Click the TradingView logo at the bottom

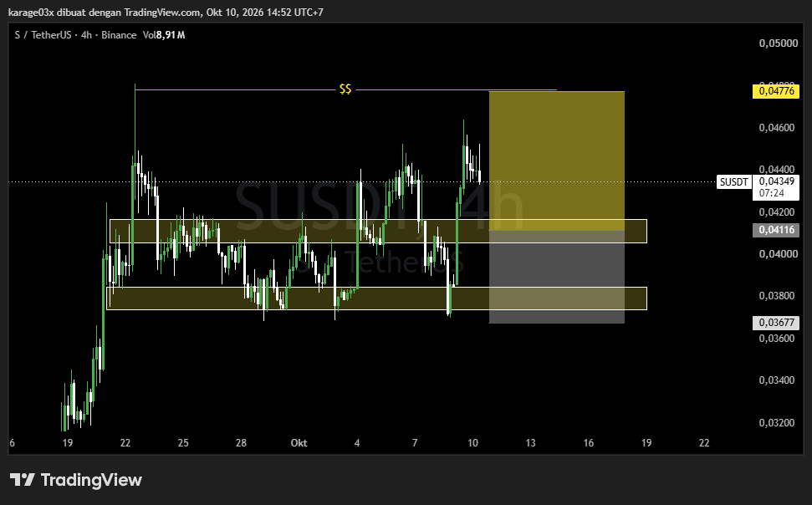click(x=75, y=480)
